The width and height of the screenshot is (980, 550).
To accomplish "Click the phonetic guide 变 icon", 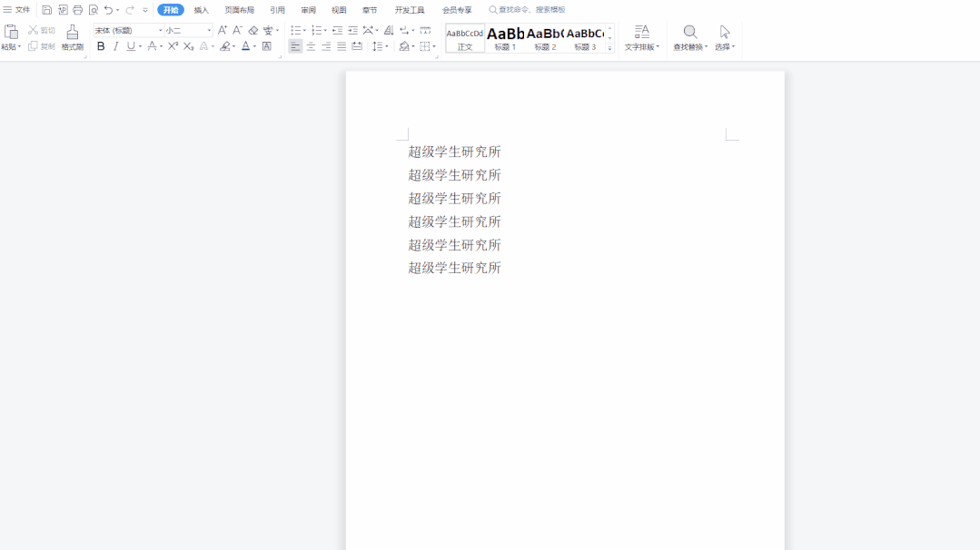I will coord(268,30).
